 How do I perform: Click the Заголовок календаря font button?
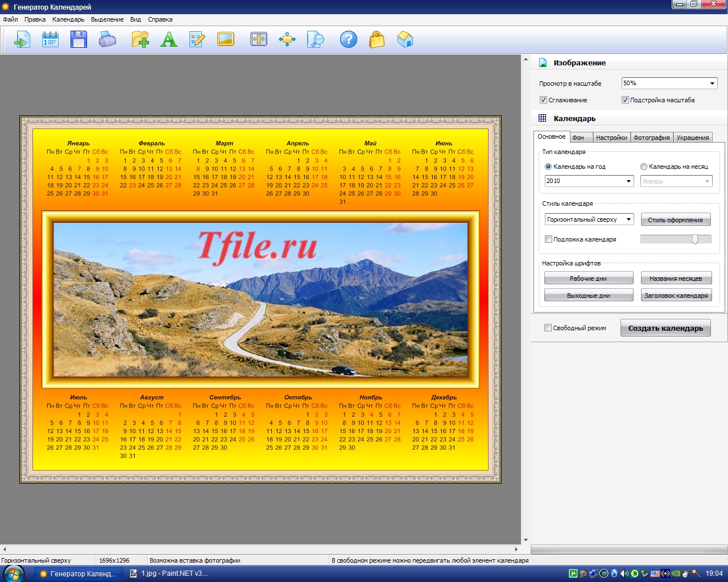pyautogui.click(x=676, y=296)
